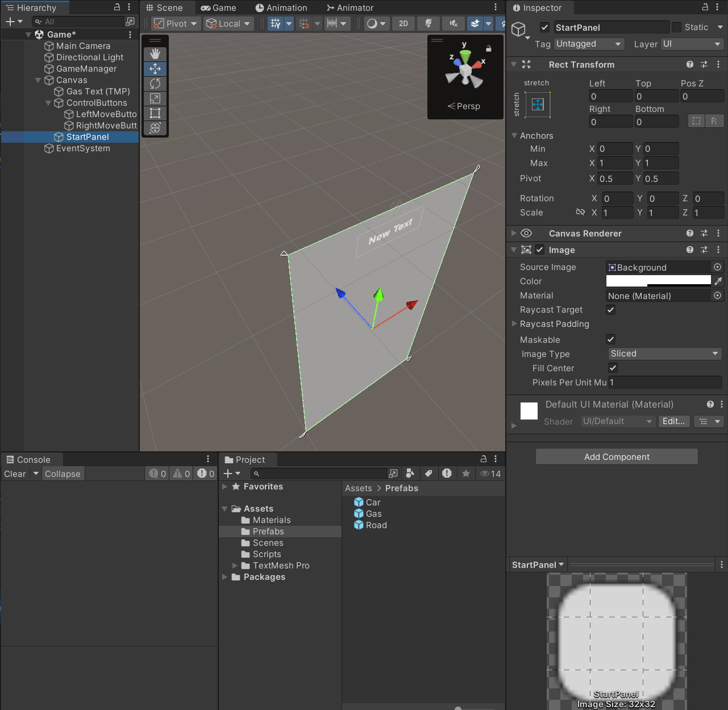The image size is (728, 710).
Task: Toggle raw edit mode button
Action: pyautogui.click(x=714, y=121)
